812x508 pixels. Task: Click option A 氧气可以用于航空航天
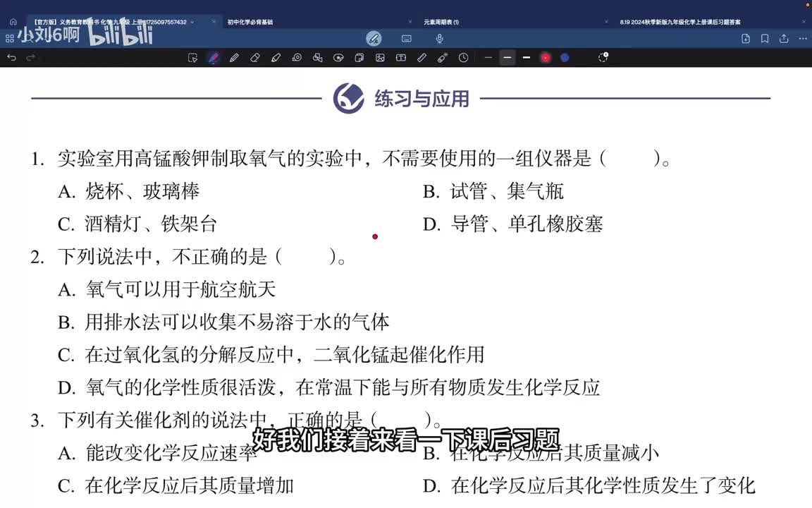(167, 289)
